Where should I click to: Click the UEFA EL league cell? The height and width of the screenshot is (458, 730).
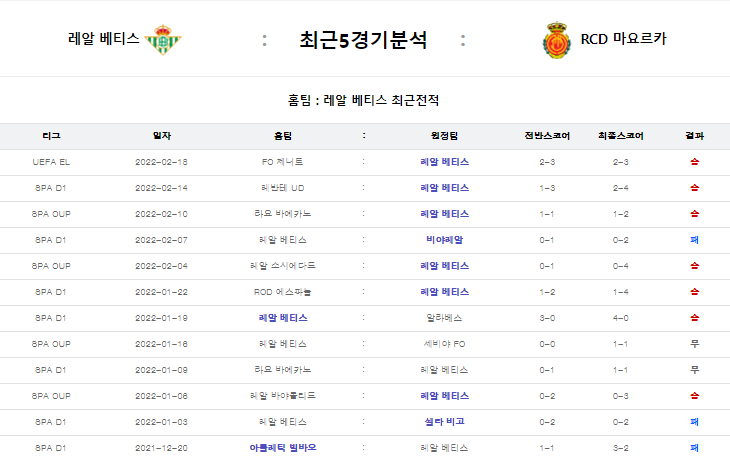click(51, 162)
